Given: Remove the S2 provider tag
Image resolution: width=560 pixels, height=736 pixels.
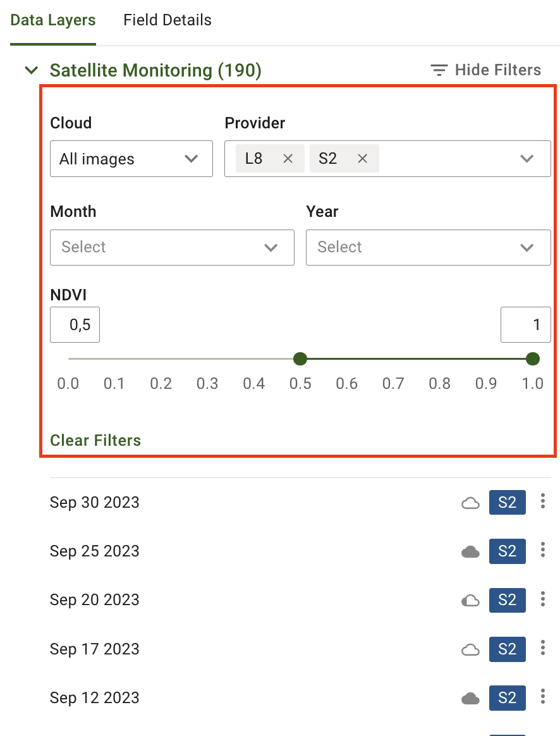Looking at the screenshot, I should click(363, 159).
